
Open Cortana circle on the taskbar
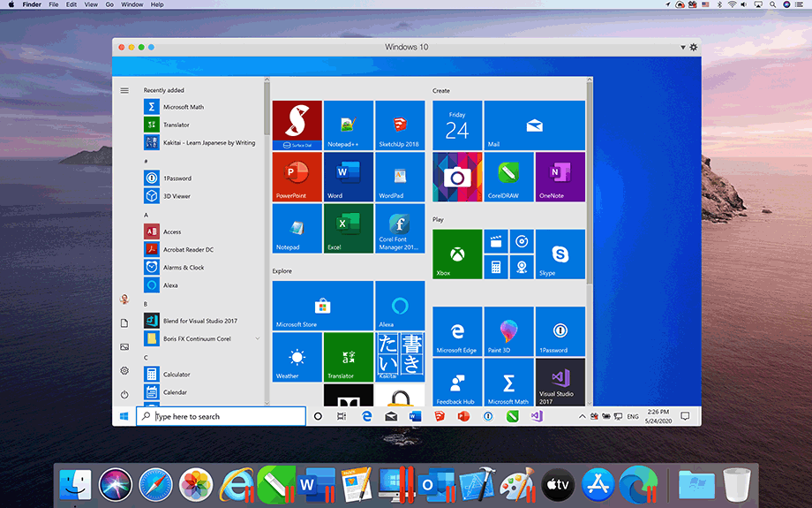click(318, 416)
